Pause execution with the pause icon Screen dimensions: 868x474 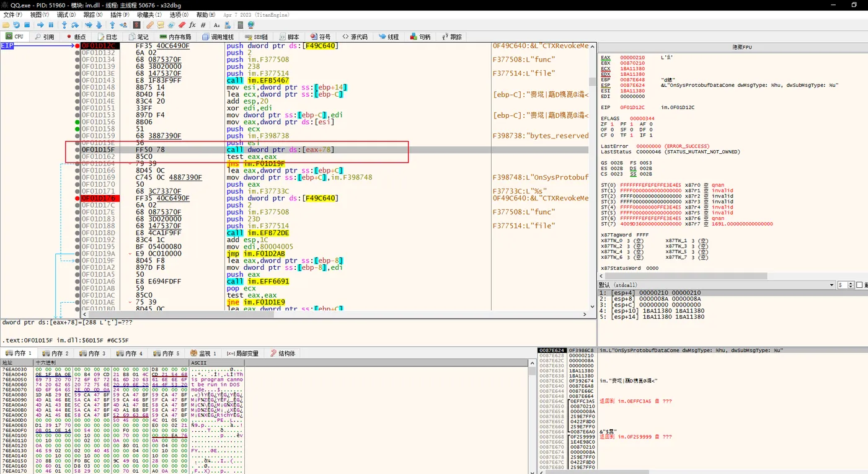52,25
